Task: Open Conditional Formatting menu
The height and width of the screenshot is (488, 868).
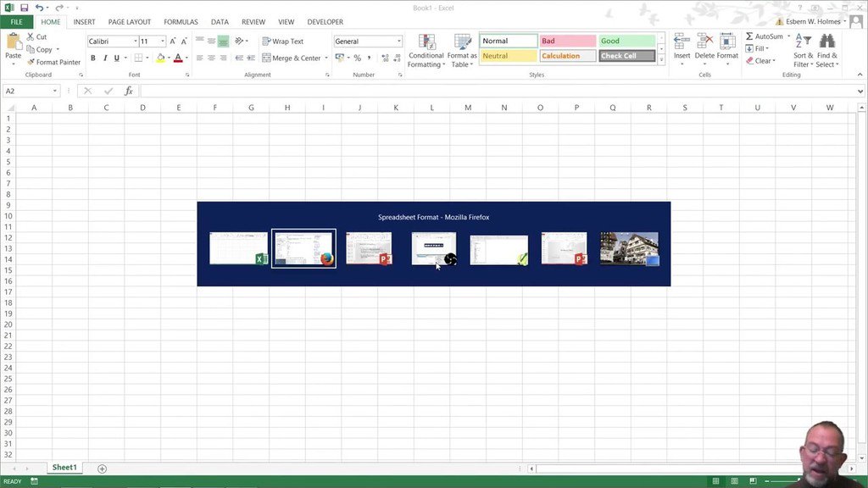Action: pos(426,51)
